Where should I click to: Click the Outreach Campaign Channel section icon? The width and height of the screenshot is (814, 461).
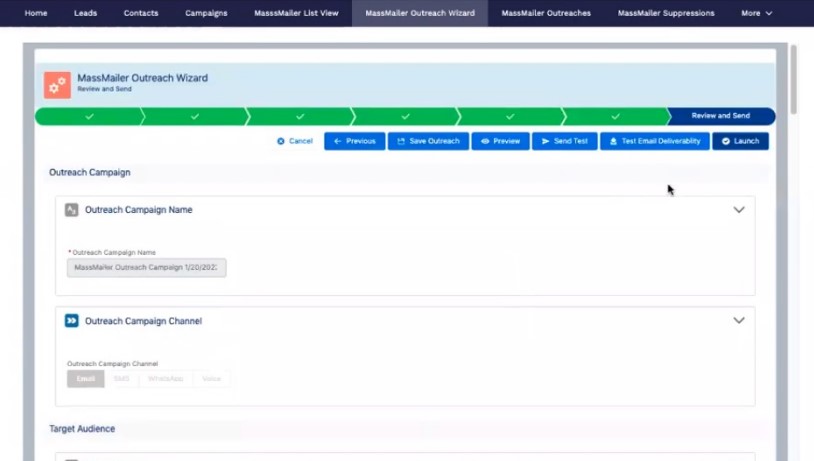71,321
